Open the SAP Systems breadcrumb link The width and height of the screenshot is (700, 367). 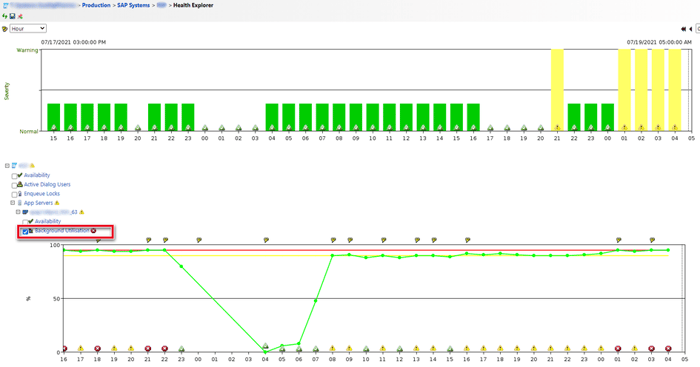(x=133, y=5)
